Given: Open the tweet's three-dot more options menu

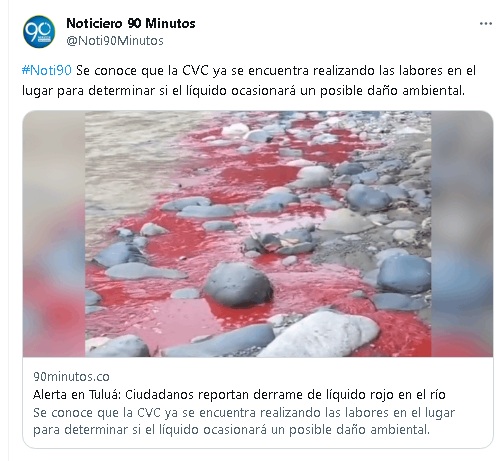Looking at the screenshot, I should (486, 24).
